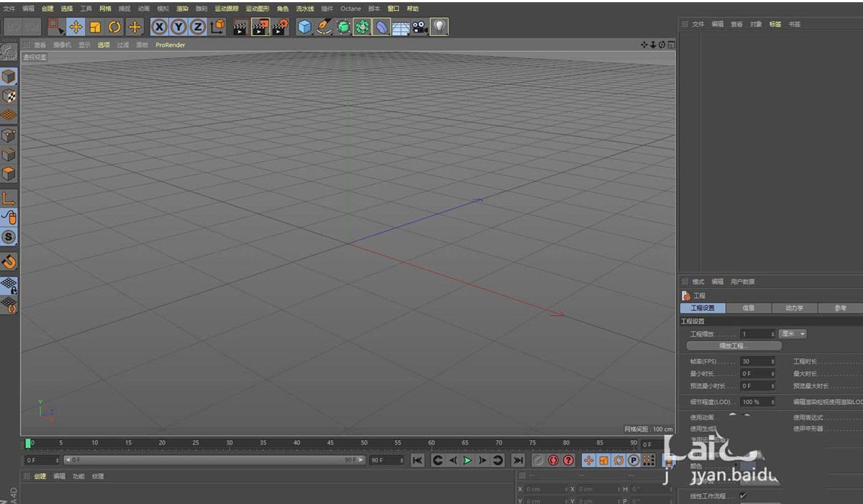
Task: Select the Rotate tool
Action: 114,27
